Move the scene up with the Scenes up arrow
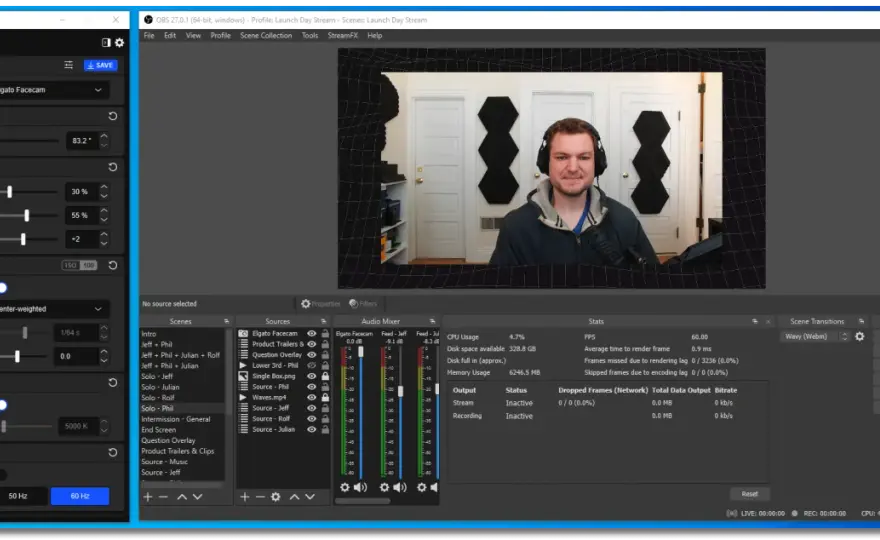The image size is (880, 540). pos(182,497)
